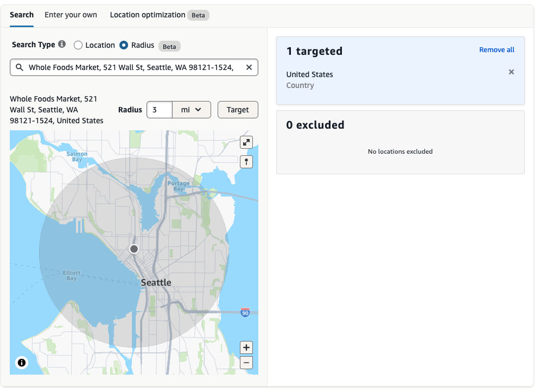Click inside the Radius value field
Screen dimensions: 540x392
[x=159, y=109]
